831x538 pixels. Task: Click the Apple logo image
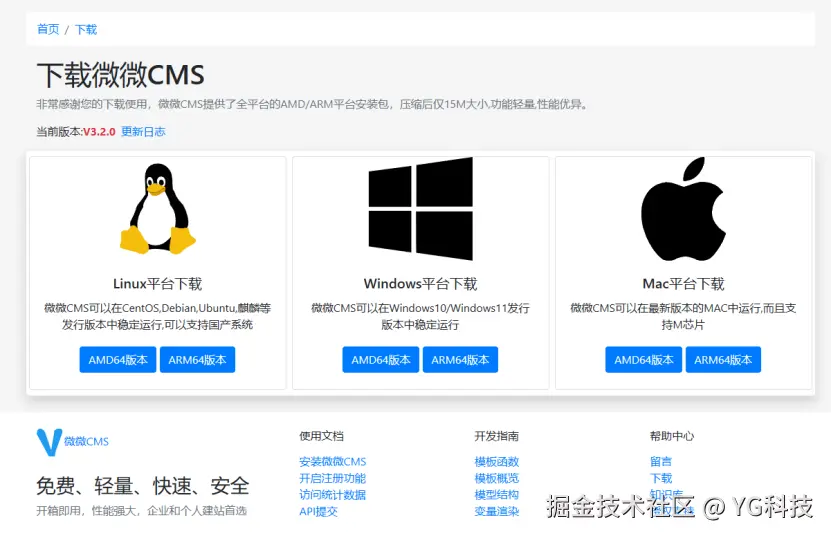[x=683, y=208]
